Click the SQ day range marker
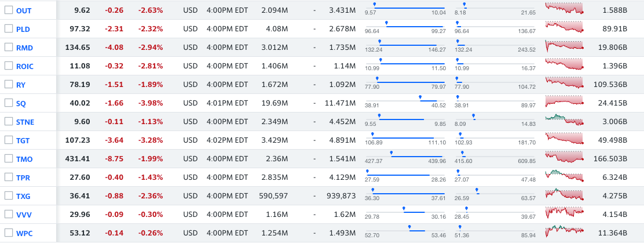The image size is (644, 250). click(420, 97)
